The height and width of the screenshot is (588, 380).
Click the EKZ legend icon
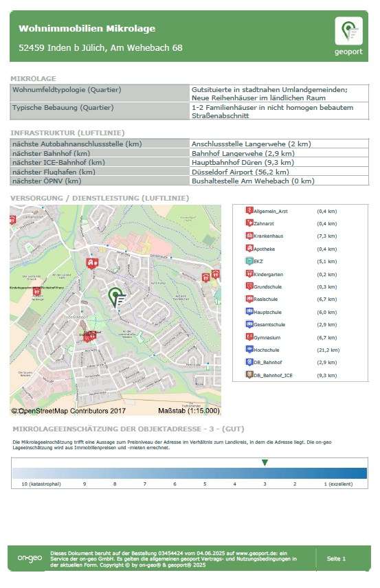click(249, 261)
